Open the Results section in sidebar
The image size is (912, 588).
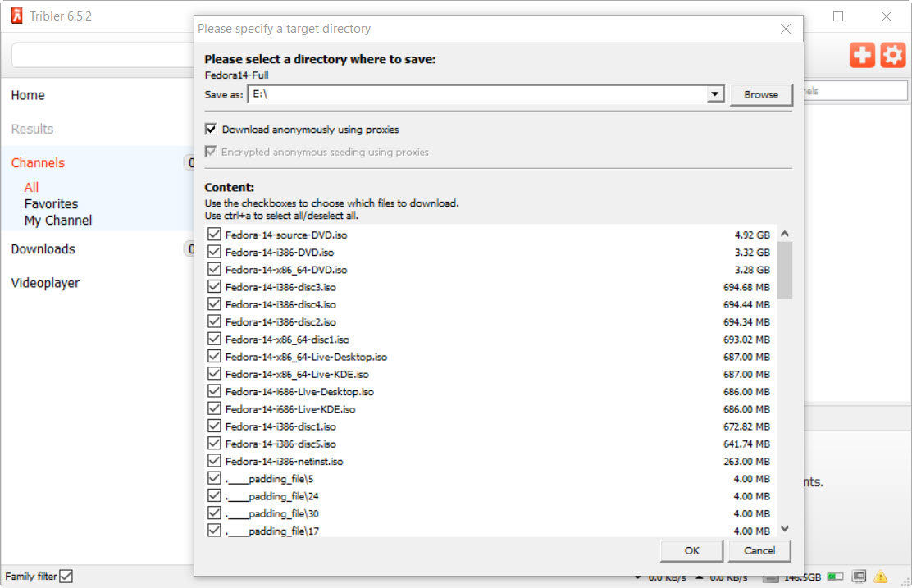pyautogui.click(x=32, y=129)
